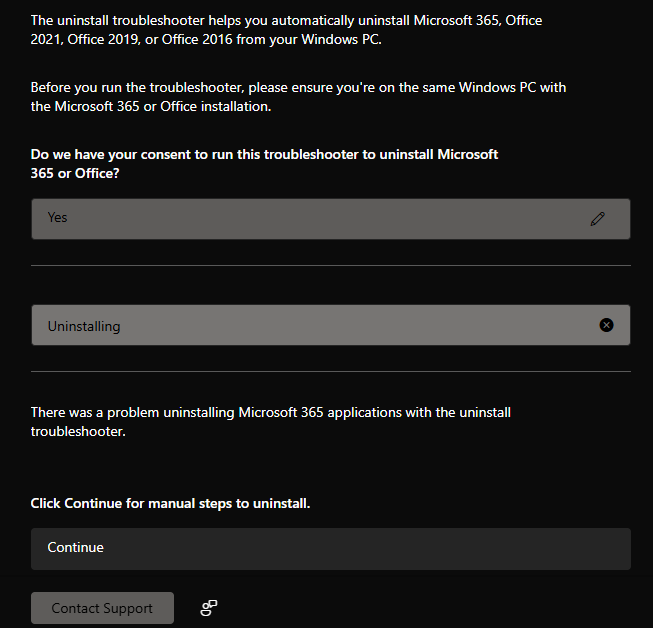The height and width of the screenshot is (628, 653).
Task: Select the Yes consent response box
Action: (300, 218)
